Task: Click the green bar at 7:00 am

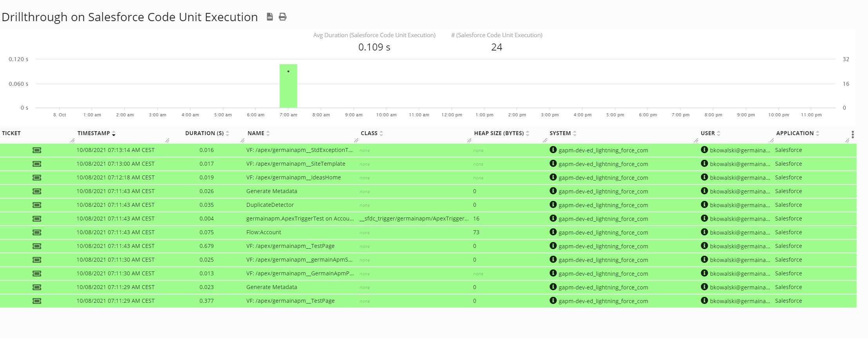Action: pos(288,86)
